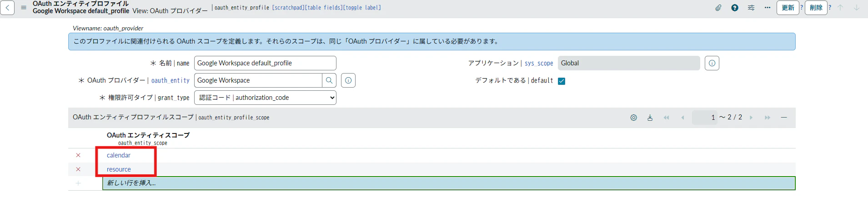Focus the OAuth provider Google Workspace field
The width and height of the screenshot is (868, 207).
tap(258, 80)
